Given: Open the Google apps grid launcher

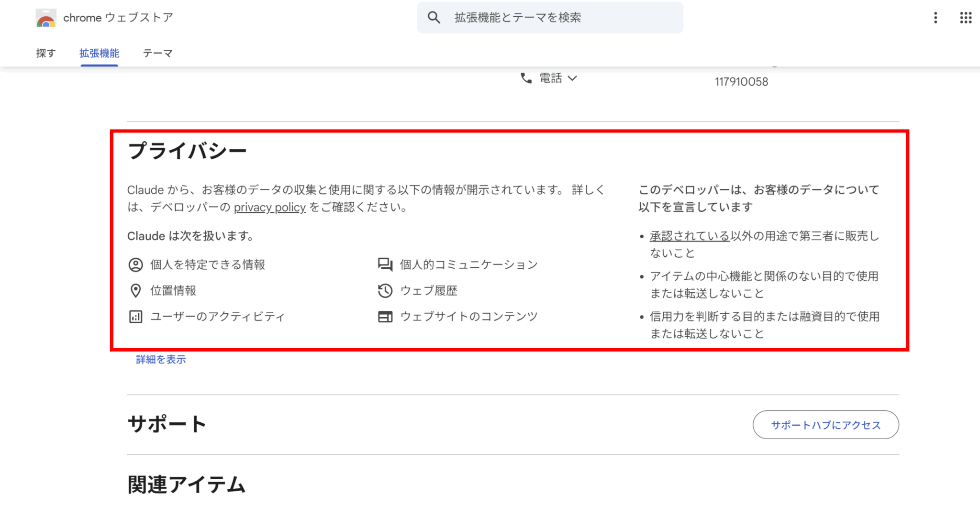Looking at the screenshot, I should [966, 18].
